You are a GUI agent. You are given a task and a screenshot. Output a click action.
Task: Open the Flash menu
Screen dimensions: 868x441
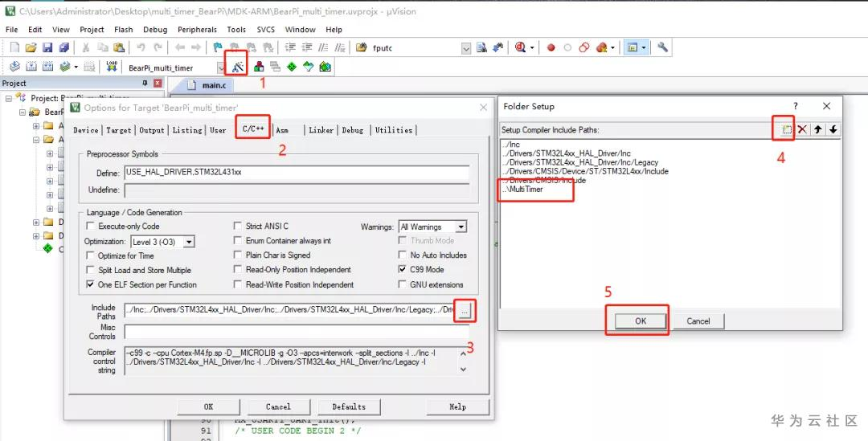click(124, 30)
